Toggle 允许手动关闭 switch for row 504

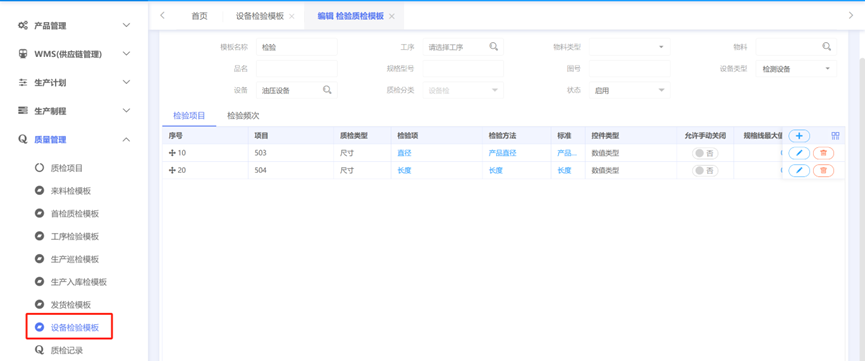[705, 171]
